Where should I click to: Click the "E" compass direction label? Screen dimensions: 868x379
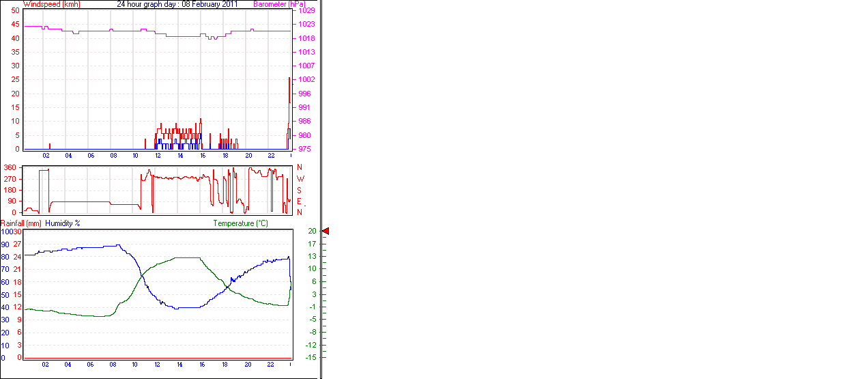[300, 201]
